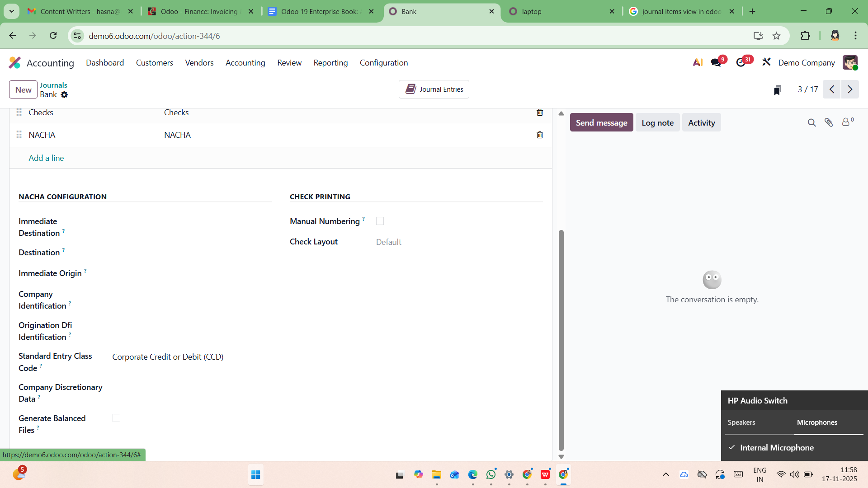Click the Add a line link

(46, 158)
